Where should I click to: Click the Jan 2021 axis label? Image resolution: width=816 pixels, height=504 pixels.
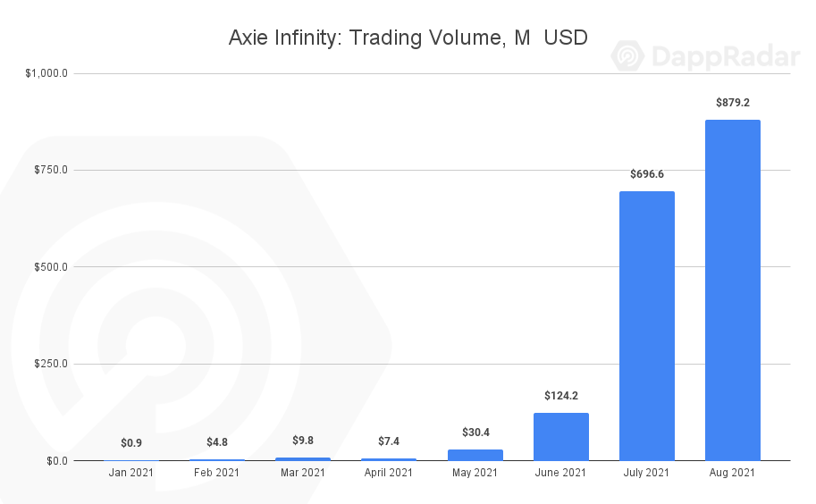click(131, 473)
